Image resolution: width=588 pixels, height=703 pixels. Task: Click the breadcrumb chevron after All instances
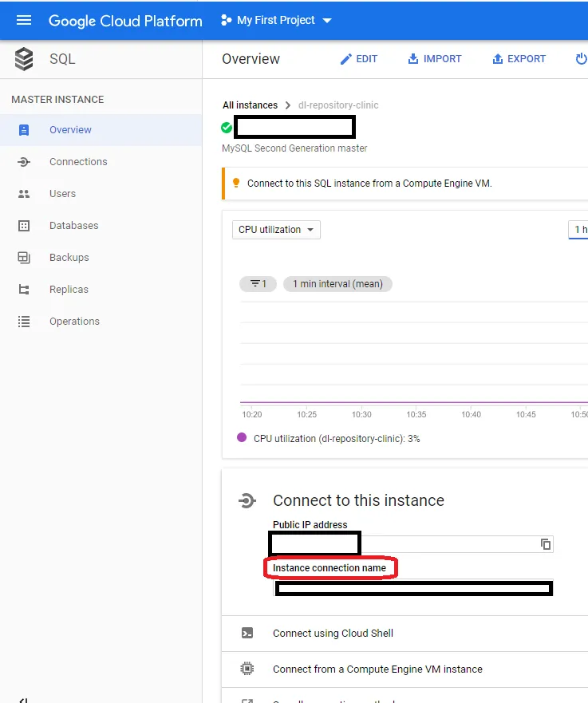click(288, 105)
